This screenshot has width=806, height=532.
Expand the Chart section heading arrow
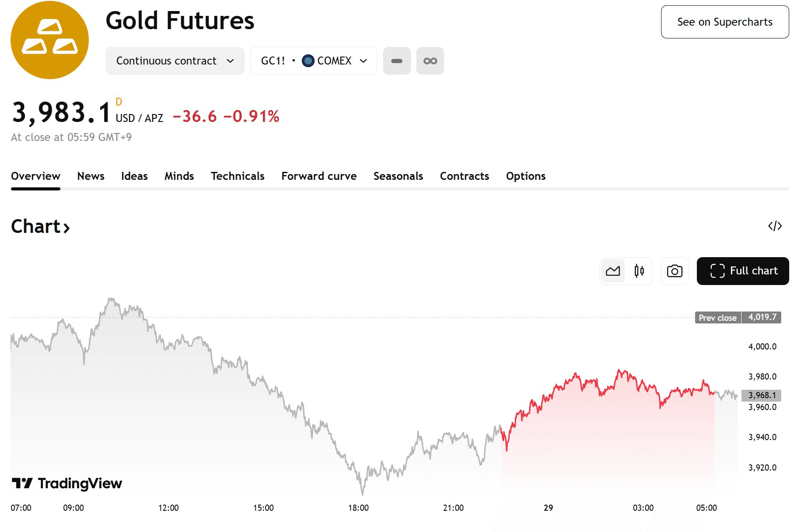pyautogui.click(x=67, y=228)
